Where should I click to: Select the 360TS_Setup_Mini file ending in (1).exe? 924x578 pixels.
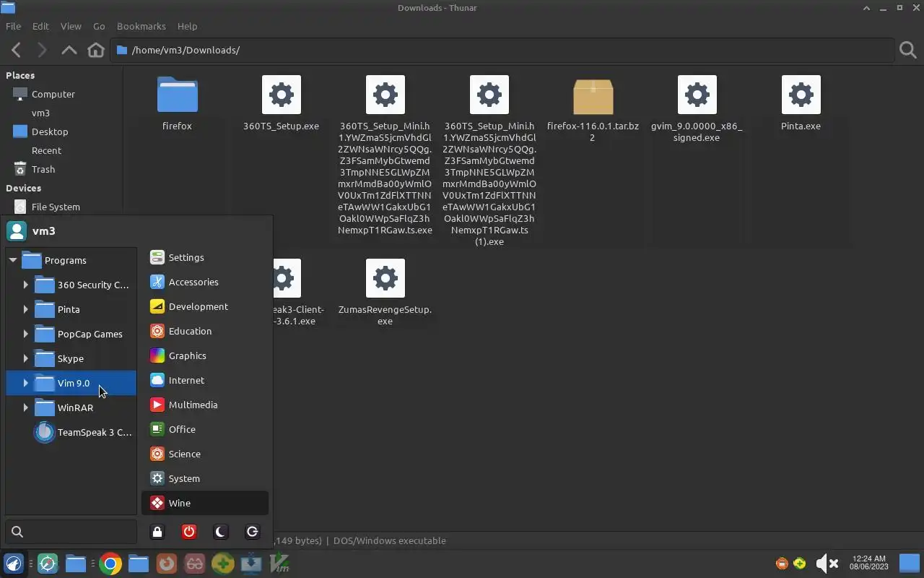click(x=489, y=95)
